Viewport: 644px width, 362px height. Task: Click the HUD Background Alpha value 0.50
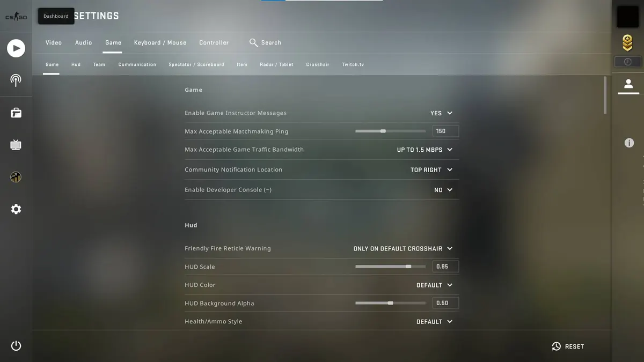(x=445, y=303)
